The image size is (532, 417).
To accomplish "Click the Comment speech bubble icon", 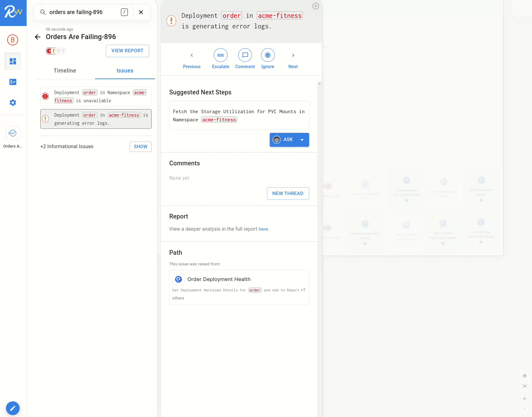I will pyautogui.click(x=245, y=55).
